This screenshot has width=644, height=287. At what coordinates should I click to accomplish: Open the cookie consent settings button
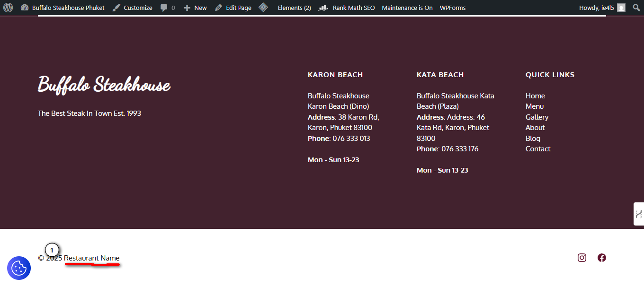pos(19,268)
